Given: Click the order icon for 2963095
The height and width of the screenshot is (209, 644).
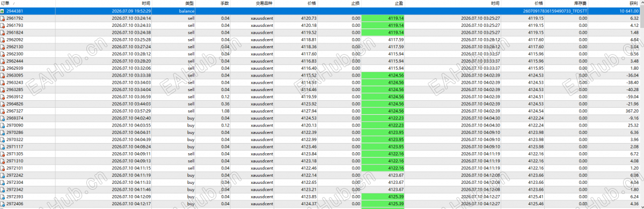Looking at the screenshot, I should 3,76.
